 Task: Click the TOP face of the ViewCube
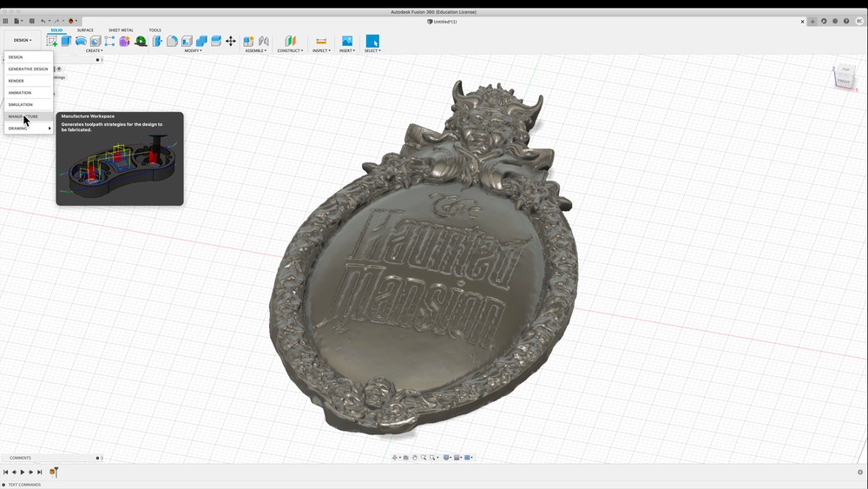click(x=845, y=69)
